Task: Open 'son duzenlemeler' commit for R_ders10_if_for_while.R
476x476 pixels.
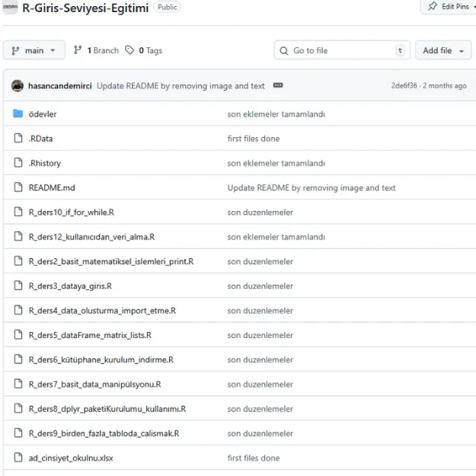Action: [x=260, y=212]
